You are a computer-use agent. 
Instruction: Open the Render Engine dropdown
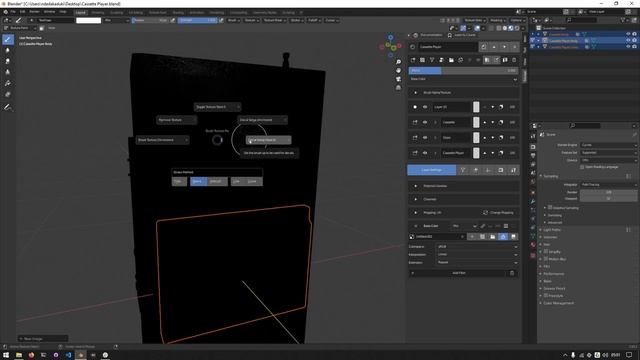[x=608, y=145]
